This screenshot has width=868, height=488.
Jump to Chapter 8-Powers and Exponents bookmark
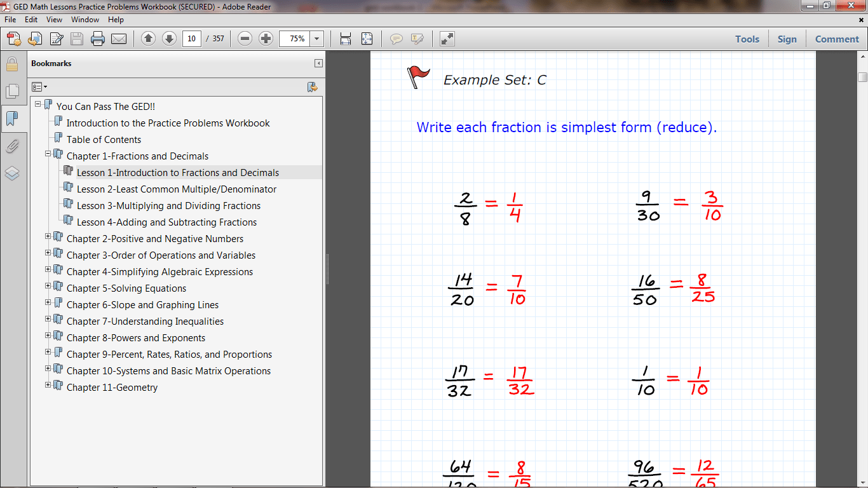point(136,338)
